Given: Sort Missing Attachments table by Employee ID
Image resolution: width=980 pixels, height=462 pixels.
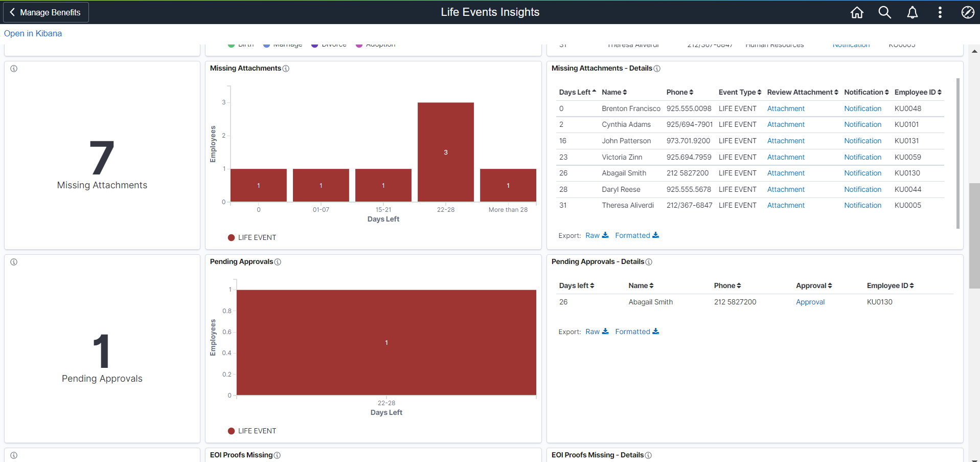Looking at the screenshot, I should point(918,92).
